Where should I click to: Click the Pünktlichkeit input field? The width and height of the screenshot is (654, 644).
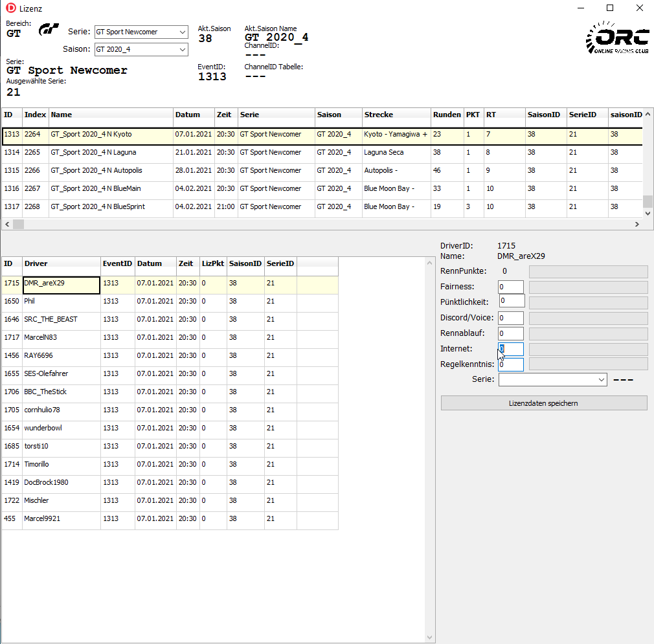(512, 301)
